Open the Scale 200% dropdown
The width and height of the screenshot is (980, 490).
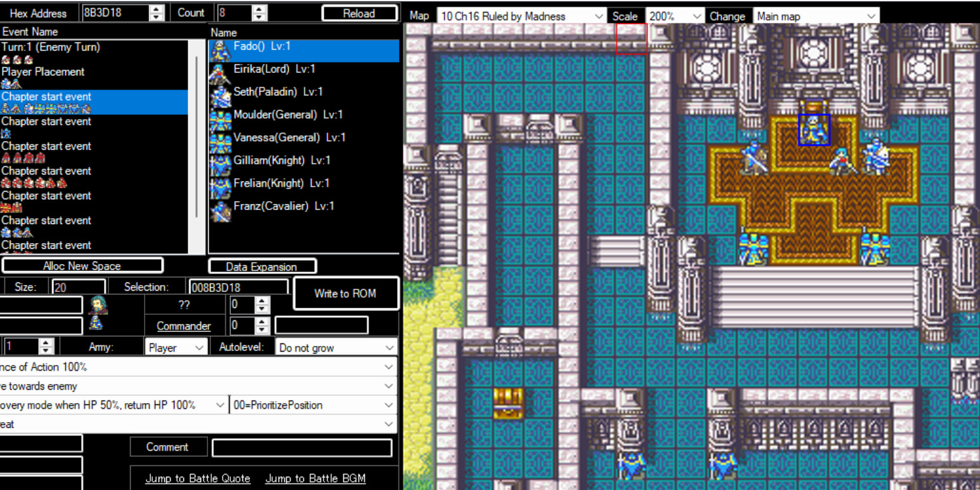pyautogui.click(x=675, y=16)
